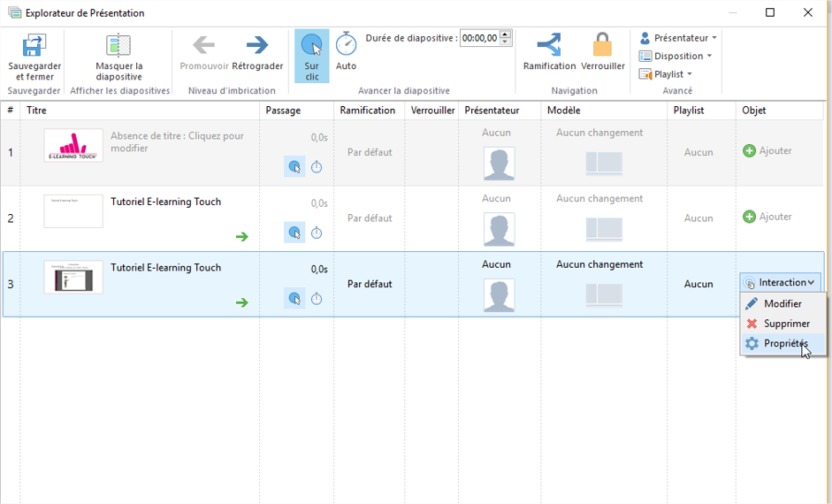Open the Disposition dropdown

point(676,57)
